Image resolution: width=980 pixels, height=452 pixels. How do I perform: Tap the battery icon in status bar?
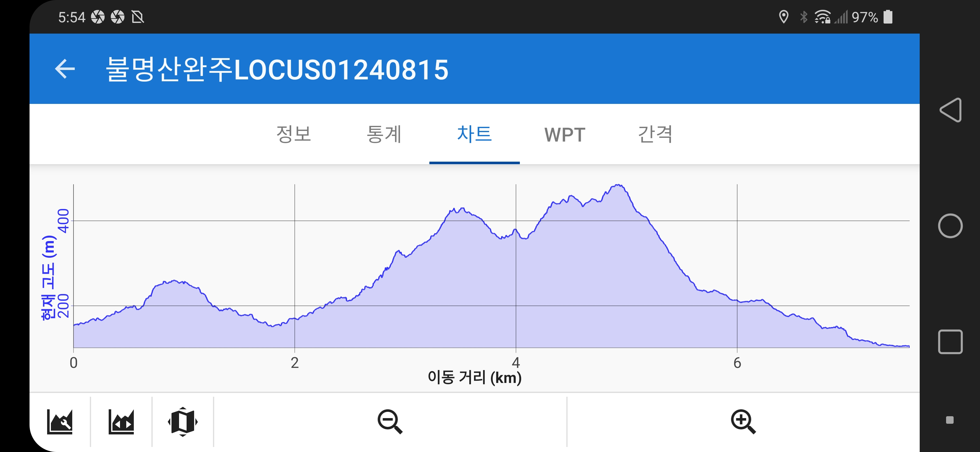[888, 17]
